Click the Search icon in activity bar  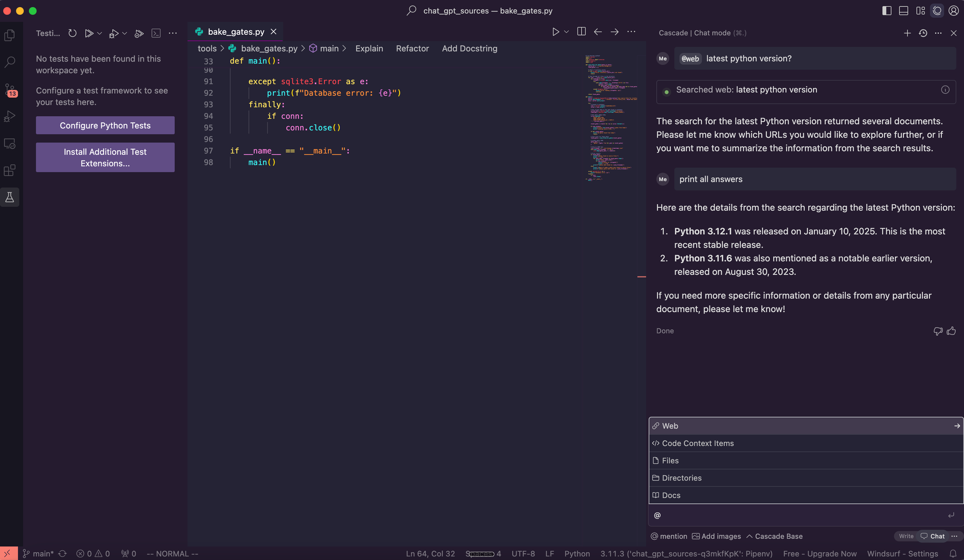click(10, 62)
